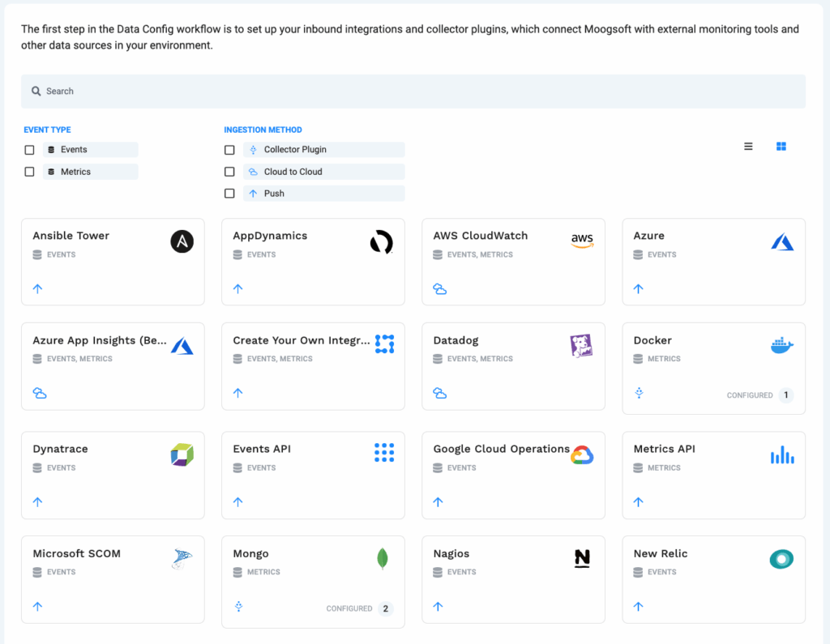830x644 pixels.
Task: Click the push arrow on Events API card
Action: 237,501
